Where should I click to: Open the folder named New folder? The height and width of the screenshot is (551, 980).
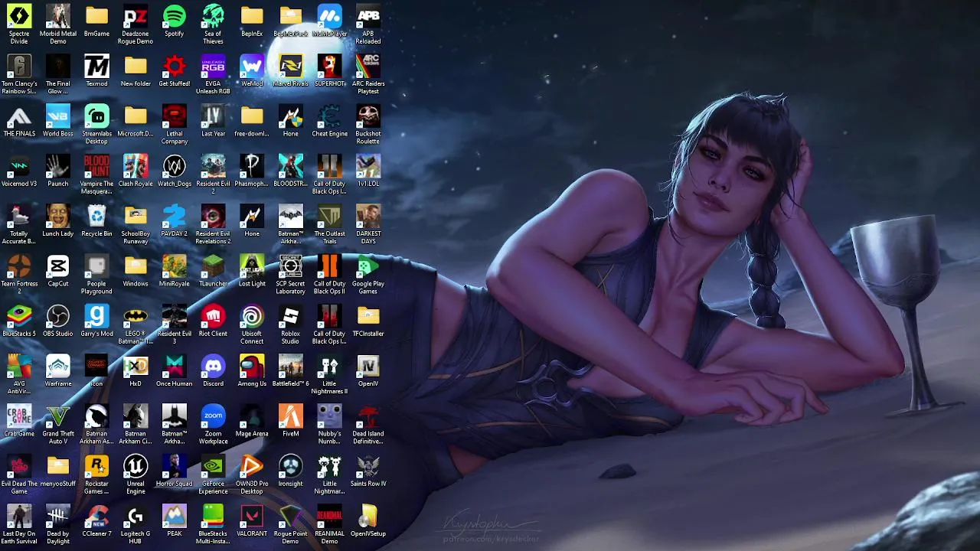136,66
